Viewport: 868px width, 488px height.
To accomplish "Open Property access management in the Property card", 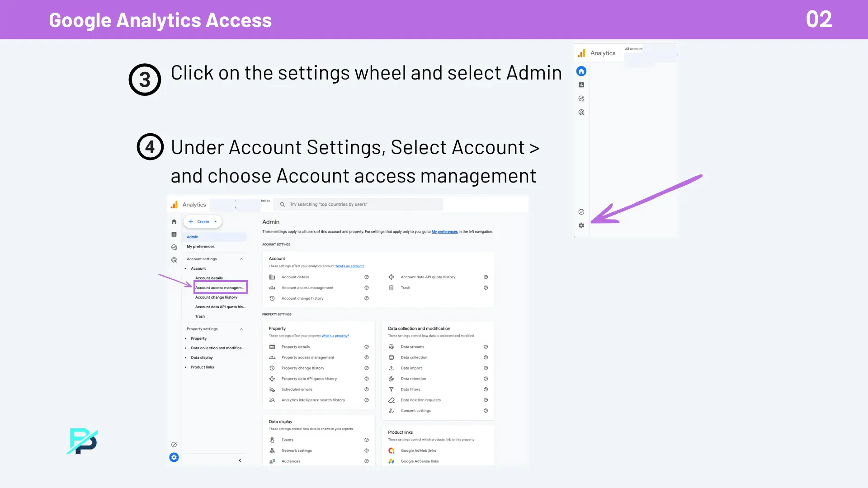I will (308, 357).
